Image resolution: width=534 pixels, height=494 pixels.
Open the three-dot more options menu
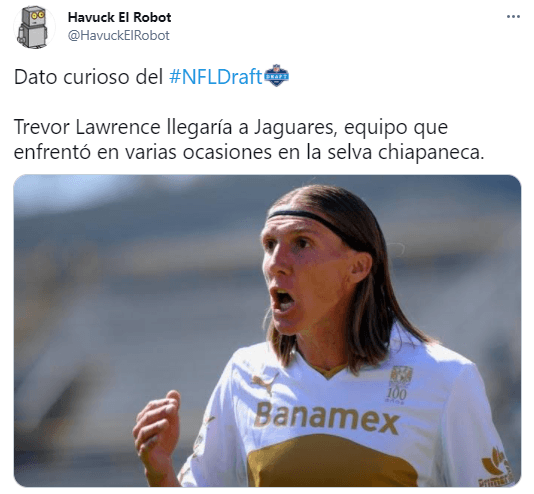pyautogui.click(x=513, y=17)
